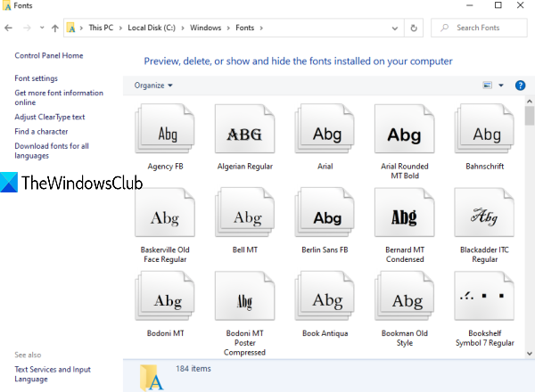Select the Bookman Old Style icon
This screenshot has width=535, height=392.
point(405,296)
